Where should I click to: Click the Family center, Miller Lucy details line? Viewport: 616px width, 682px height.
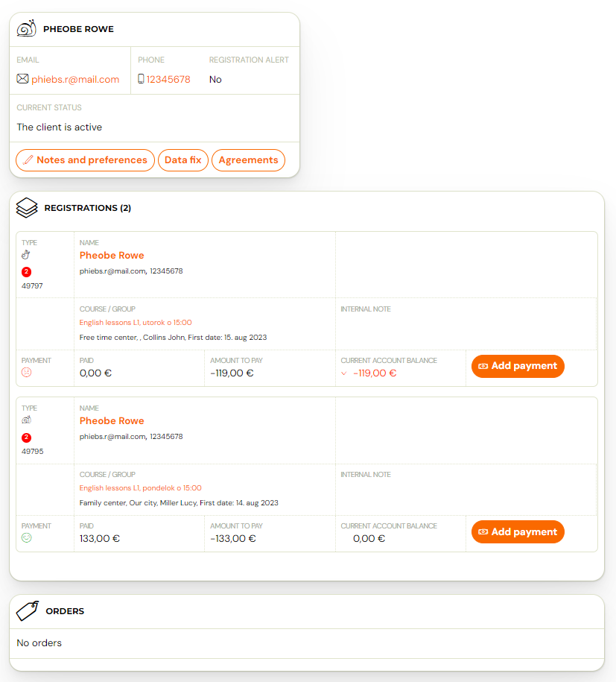pos(179,503)
